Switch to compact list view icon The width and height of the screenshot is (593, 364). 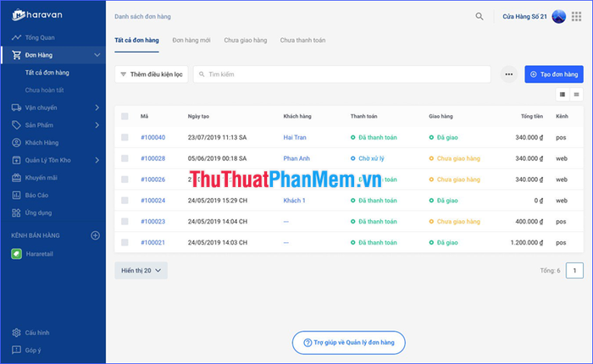point(576,95)
